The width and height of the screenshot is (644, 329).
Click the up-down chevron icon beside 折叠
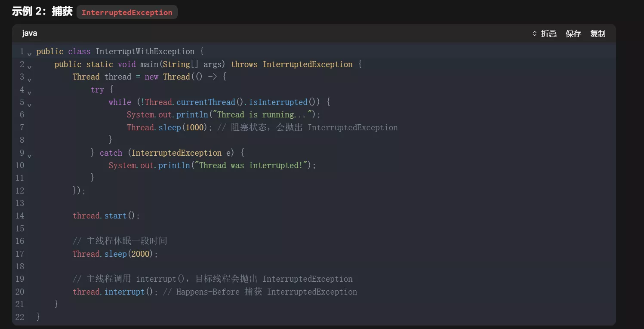(x=535, y=34)
